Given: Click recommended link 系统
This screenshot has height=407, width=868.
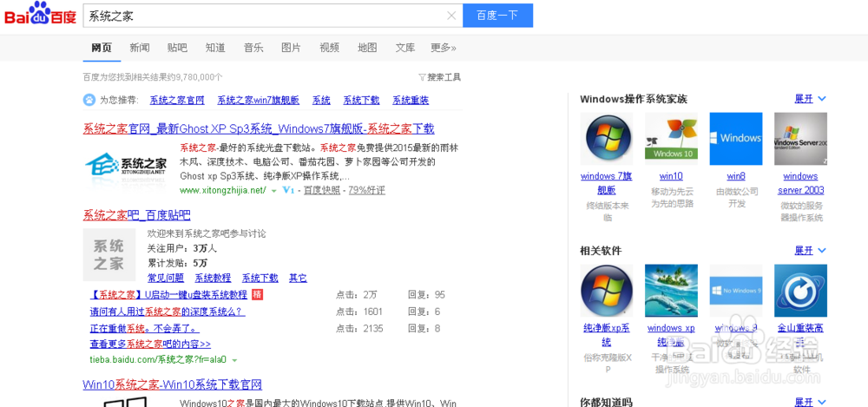Looking at the screenshot, I should [x=321, y=100].
